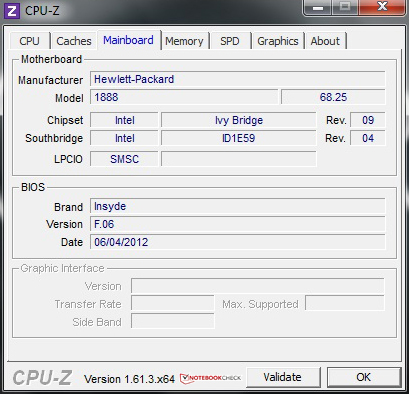
Task: Click the Side Band field
Action: tap(173, 322)
